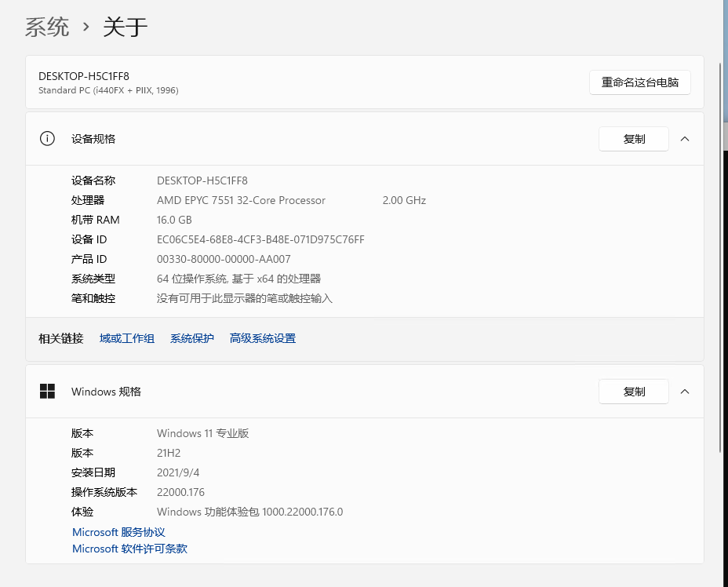Click the 设备 ID value EC06C5E4-68E8-4CF3-B48E-071D975C76FF
The height and width of the screenshot is (587, 728).
pos(260,239)
